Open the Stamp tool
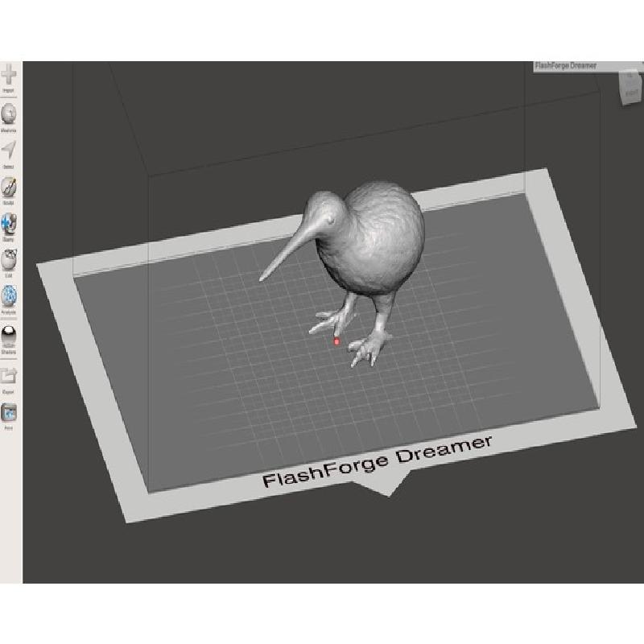Screen dimensions: 644x644 coord(9,227)
